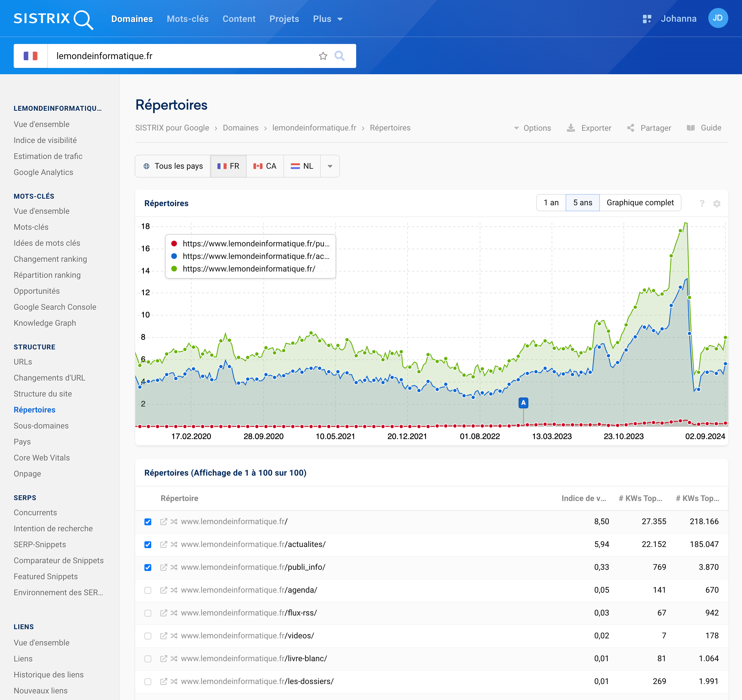Viewport: 742px width, 700px height.
Task: Click the Netherlands flag icon on the NL filter
Action: click(295, 166)
